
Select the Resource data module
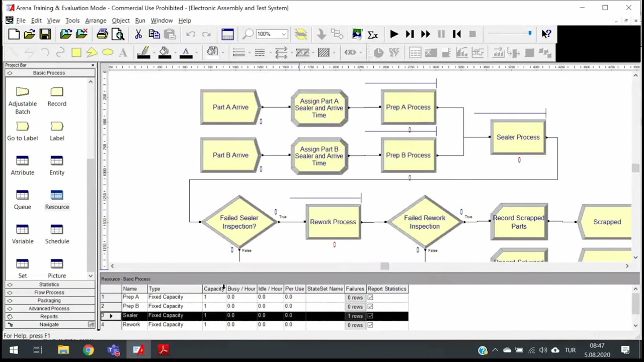(x=57, y=200)
